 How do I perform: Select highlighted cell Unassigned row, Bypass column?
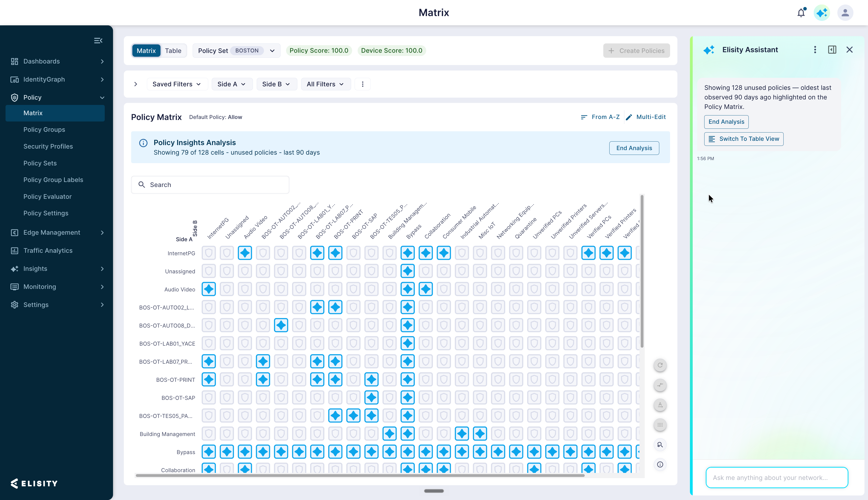[x=408, y=271]
